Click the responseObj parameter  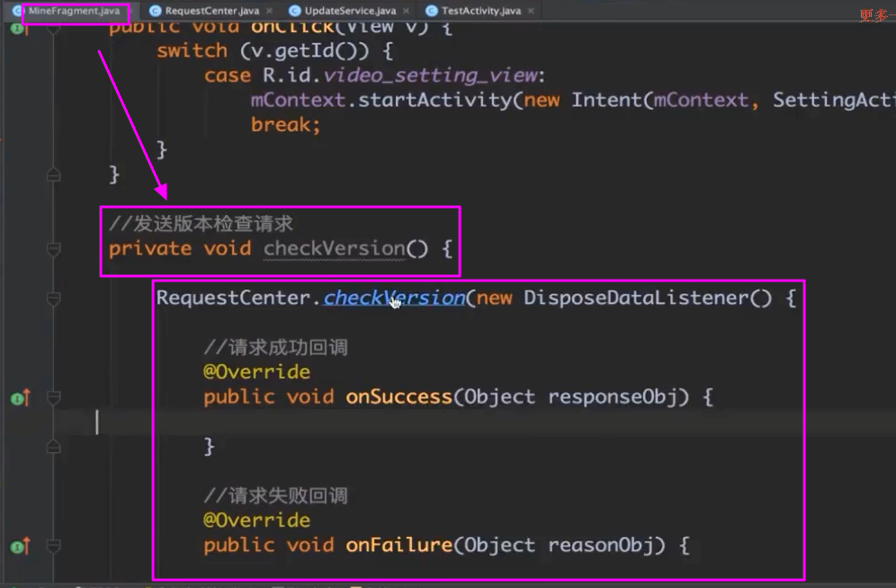(x=613, y=396)
